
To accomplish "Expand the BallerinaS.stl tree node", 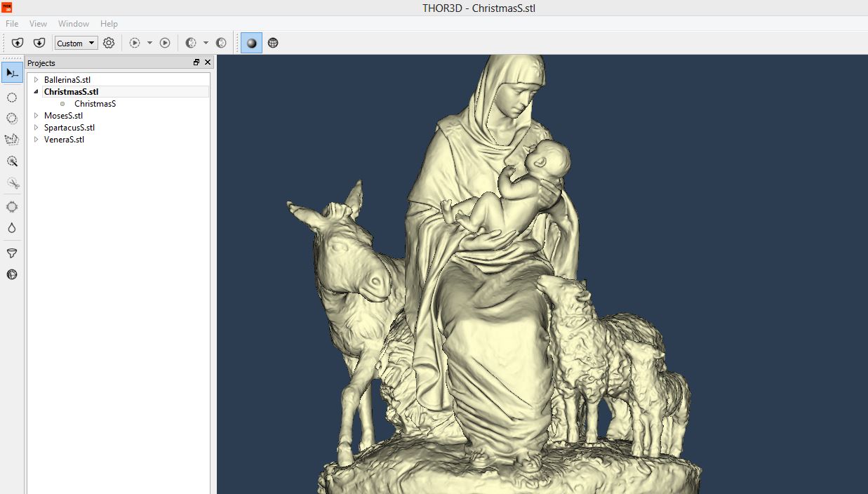I will tap(36, 80).
